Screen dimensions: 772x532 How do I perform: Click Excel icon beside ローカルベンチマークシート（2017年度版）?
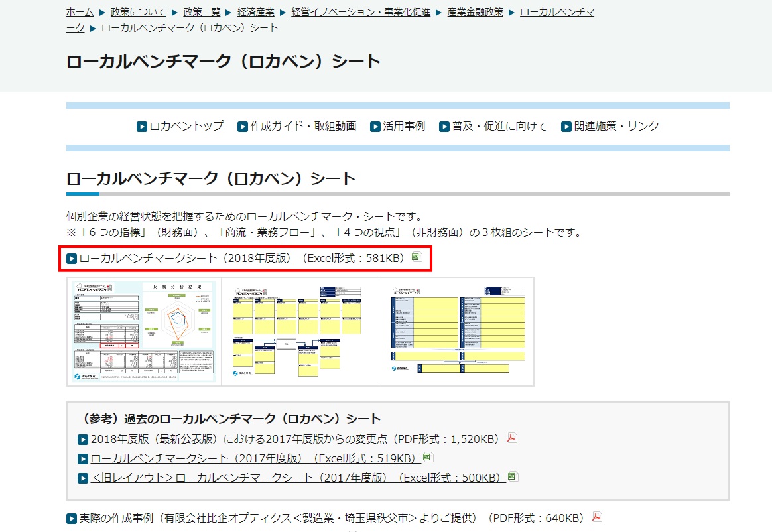click(x=428, y=457)
